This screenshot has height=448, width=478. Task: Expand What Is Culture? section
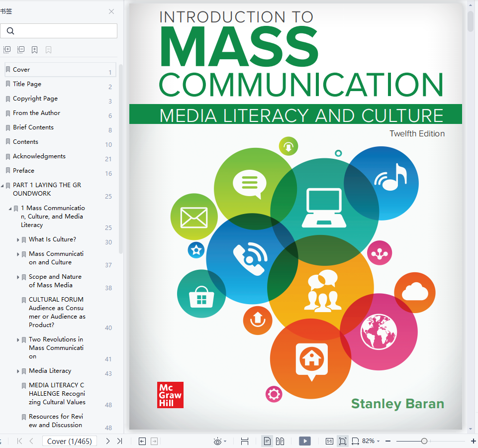[x=18, y=240]
